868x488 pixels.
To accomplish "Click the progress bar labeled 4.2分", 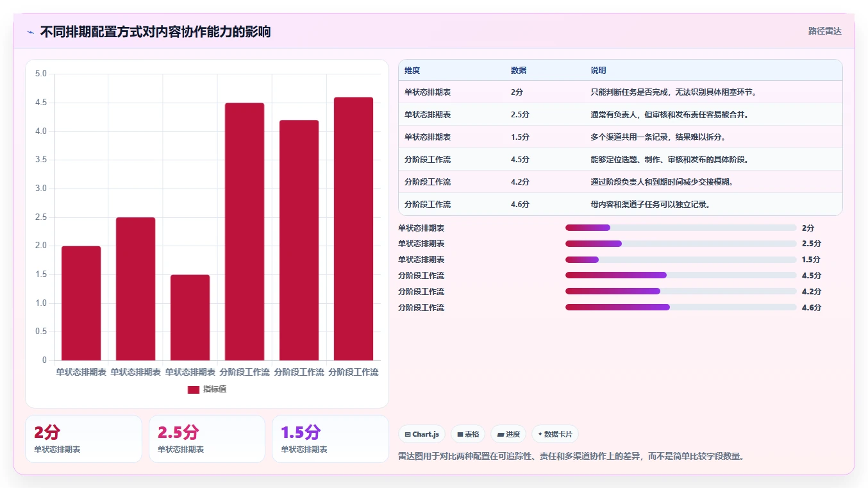I will click(x=681, y=291).
